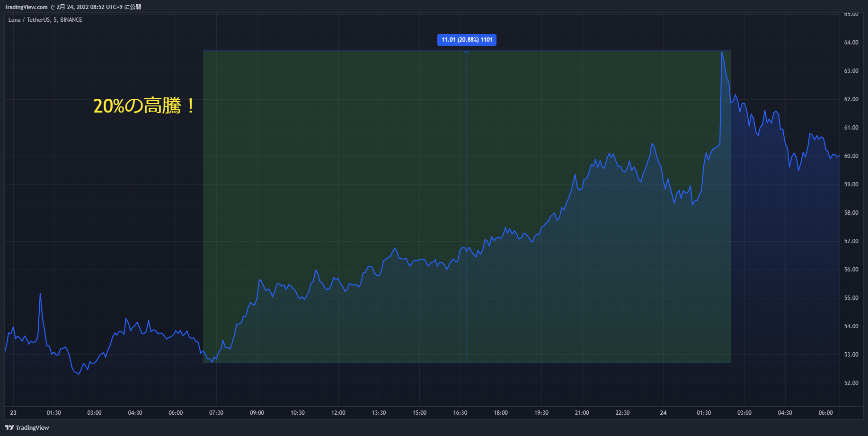Click the 54.00 price axis label
The height and width of the screenshot is (436, 868).
(x=851, y=326)
